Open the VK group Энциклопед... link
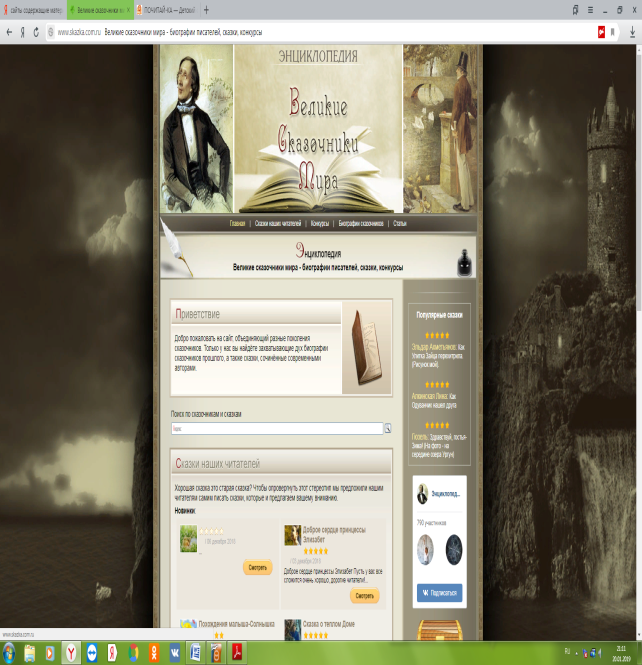Viewport: 642px width, 665px height. (x=446, y=494)
